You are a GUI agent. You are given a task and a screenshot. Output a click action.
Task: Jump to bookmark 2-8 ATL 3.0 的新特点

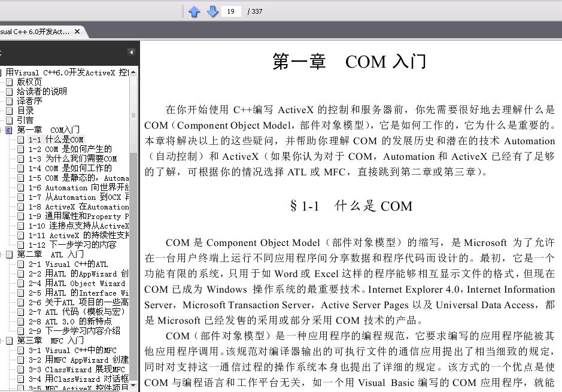pos(70,322)
